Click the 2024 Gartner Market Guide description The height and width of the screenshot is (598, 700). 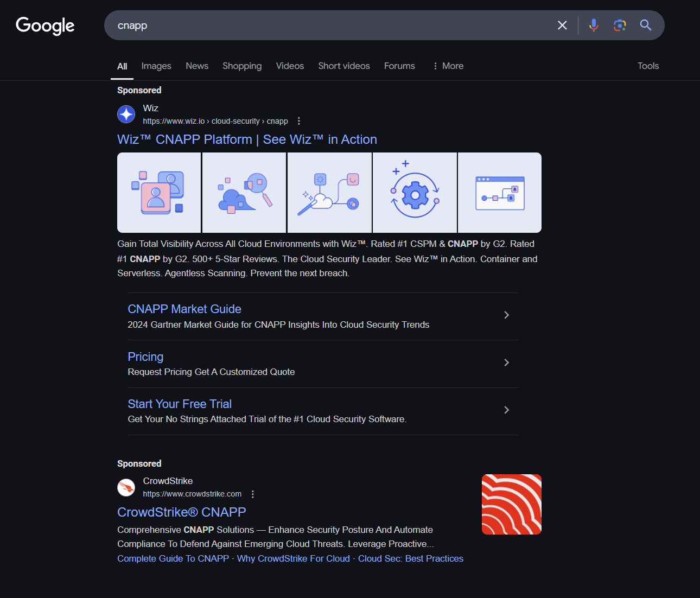coord(278,325)
